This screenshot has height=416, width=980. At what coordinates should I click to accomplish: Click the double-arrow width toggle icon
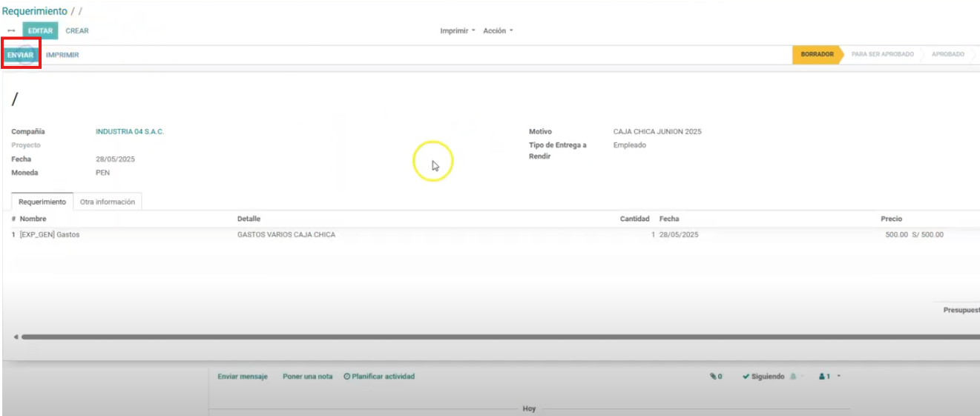click(11, 31)
